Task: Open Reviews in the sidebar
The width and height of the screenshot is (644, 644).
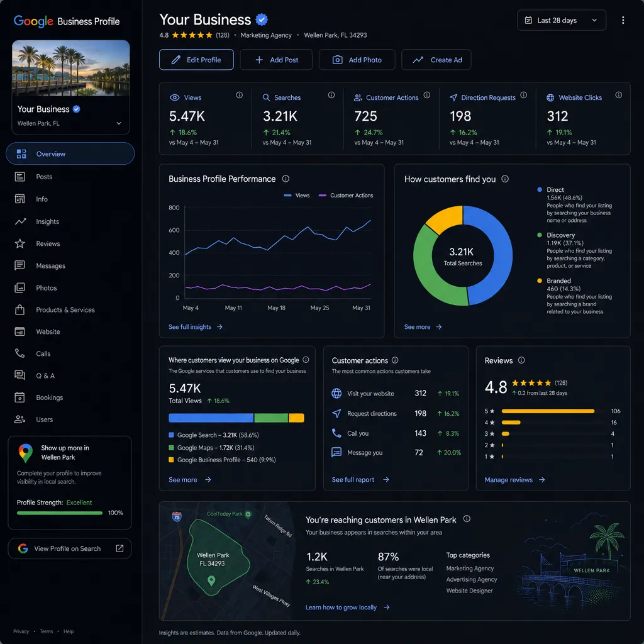Action: click(48, 243)
